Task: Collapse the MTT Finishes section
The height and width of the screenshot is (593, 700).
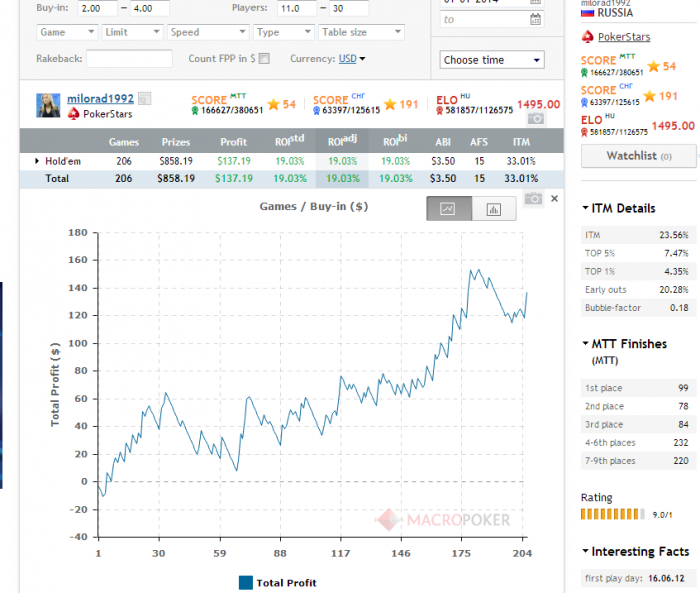Action: pos(585,343)
